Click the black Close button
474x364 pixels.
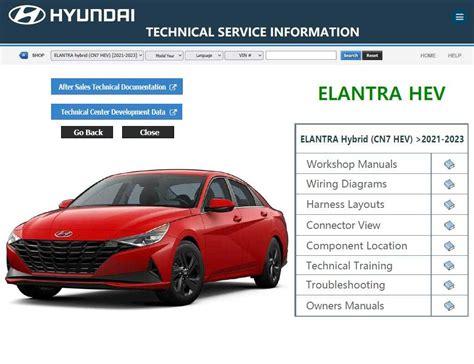[x=148, y=132]
